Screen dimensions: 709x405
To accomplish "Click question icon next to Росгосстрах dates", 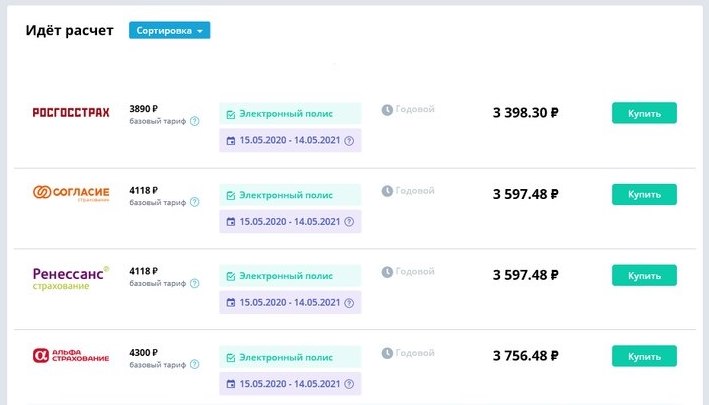I will [349, 141].
